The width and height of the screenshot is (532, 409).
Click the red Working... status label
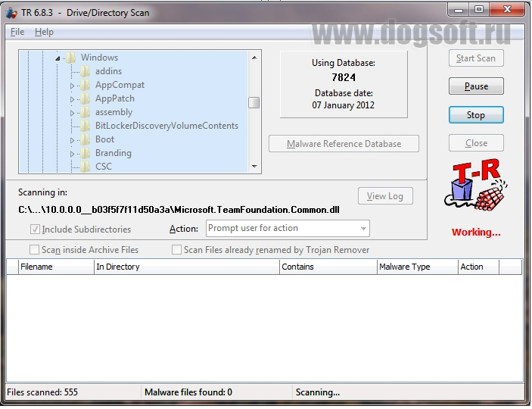click(476, 233)
